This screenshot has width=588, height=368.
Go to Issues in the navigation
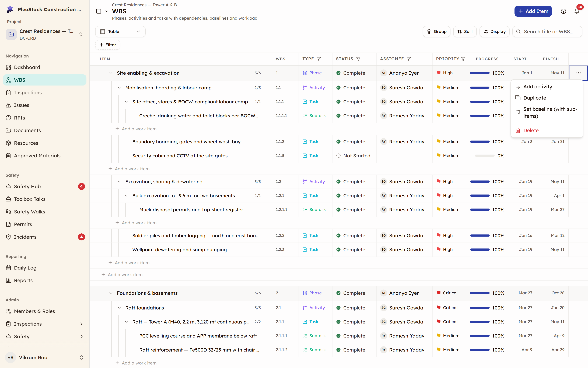coord(44,105)
